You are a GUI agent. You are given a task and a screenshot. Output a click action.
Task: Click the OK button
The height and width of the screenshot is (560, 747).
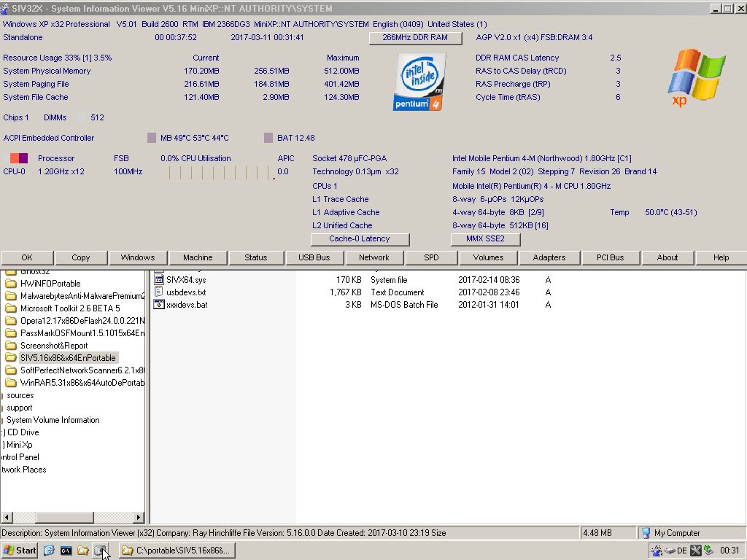[x=27, y=257]
